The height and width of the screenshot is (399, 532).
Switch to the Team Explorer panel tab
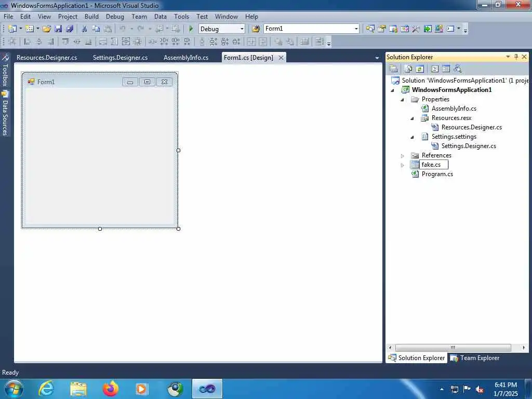[475, 357]
